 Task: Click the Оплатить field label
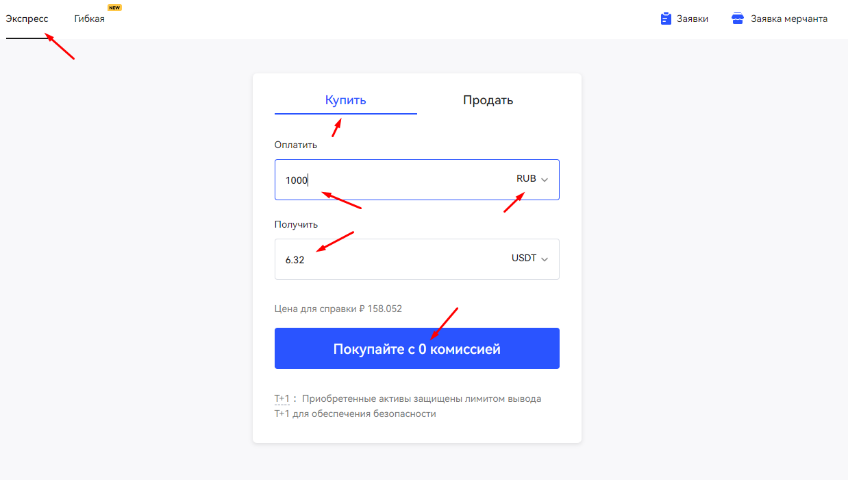(x=296, y=145)
